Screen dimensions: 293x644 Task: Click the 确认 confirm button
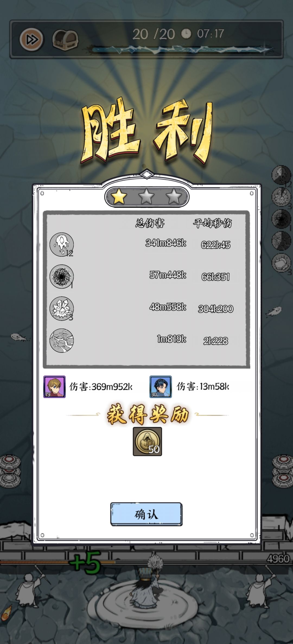[x=146, y=514]
